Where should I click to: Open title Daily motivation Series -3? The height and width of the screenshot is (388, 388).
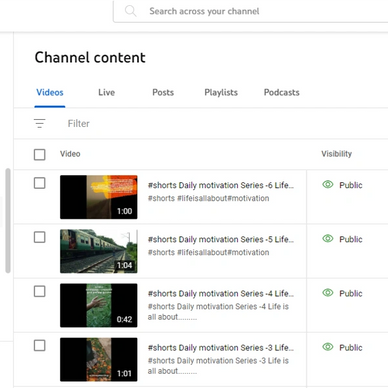click(x=221, y=348)
